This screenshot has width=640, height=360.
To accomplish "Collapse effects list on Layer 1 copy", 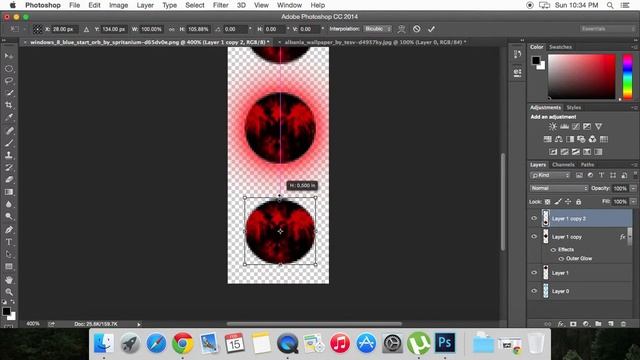I will pos(630,237).
